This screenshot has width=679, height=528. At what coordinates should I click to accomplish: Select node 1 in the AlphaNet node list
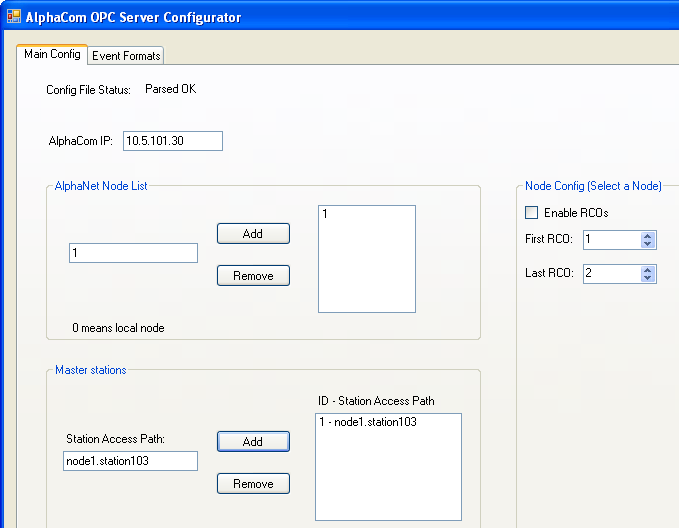(x=326, y=214)
